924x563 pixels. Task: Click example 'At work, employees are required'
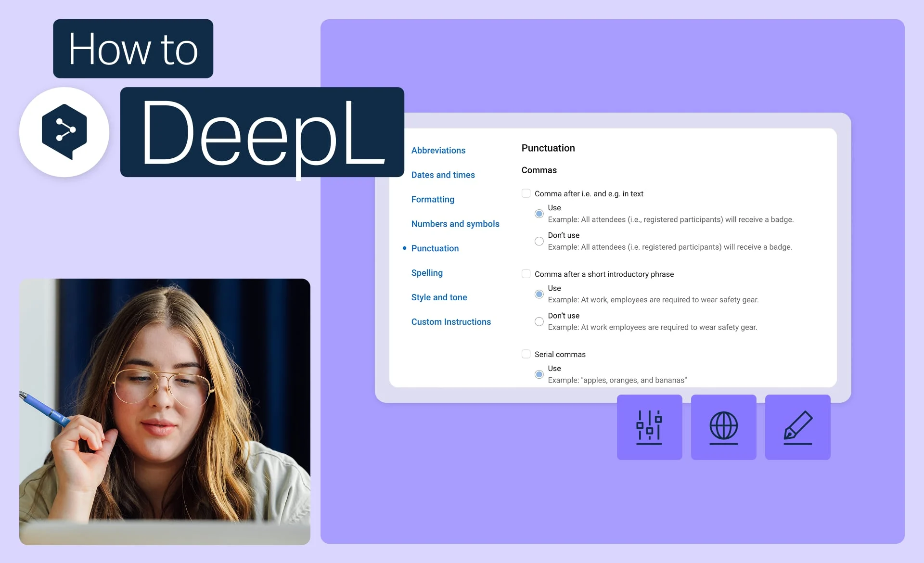[653, 300]
